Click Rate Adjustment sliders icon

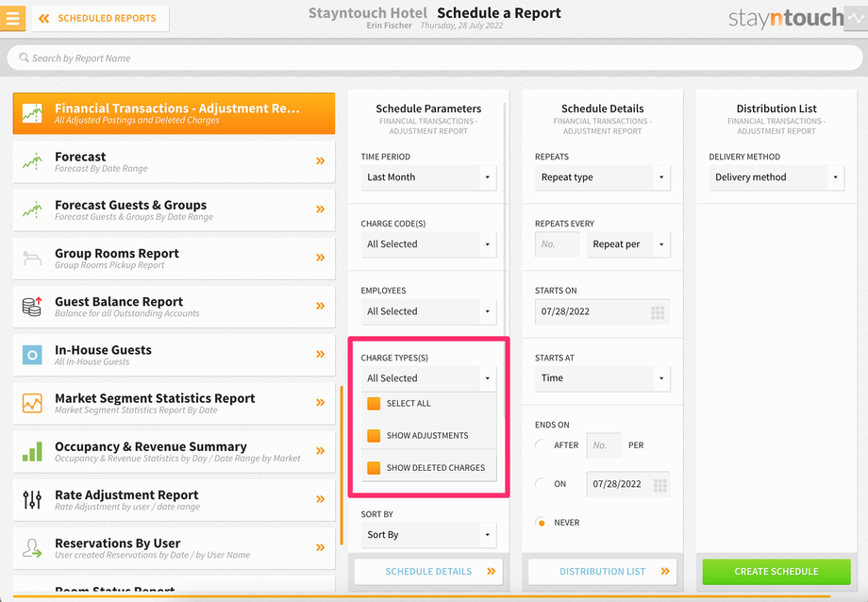pyautogui.click(x=32, y=499)
